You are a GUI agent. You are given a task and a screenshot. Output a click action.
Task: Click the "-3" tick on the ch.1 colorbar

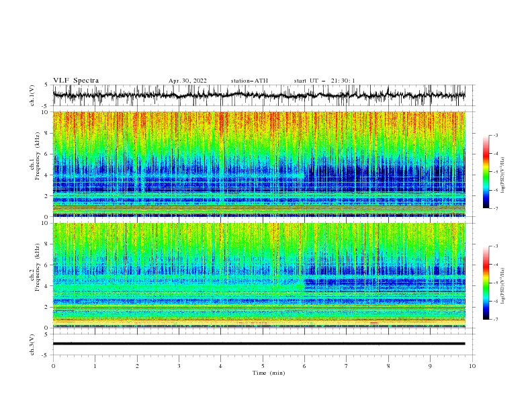pos(495,135)
